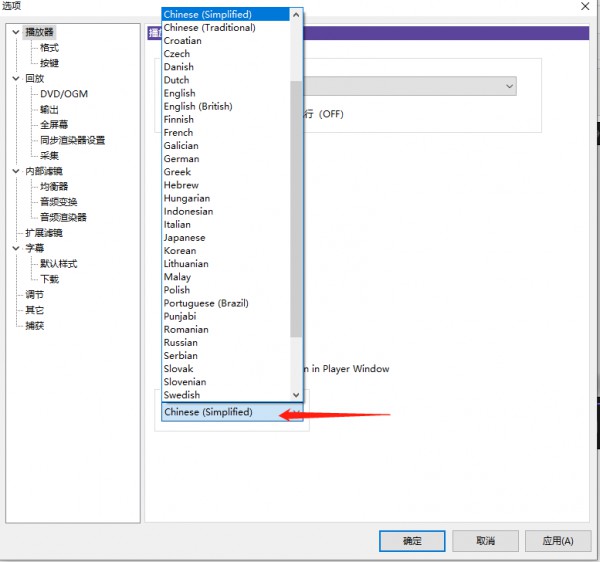The width and height of the screenshot is (600, 562).
Task: Select Slovenian language option
Action: [226, 382]
